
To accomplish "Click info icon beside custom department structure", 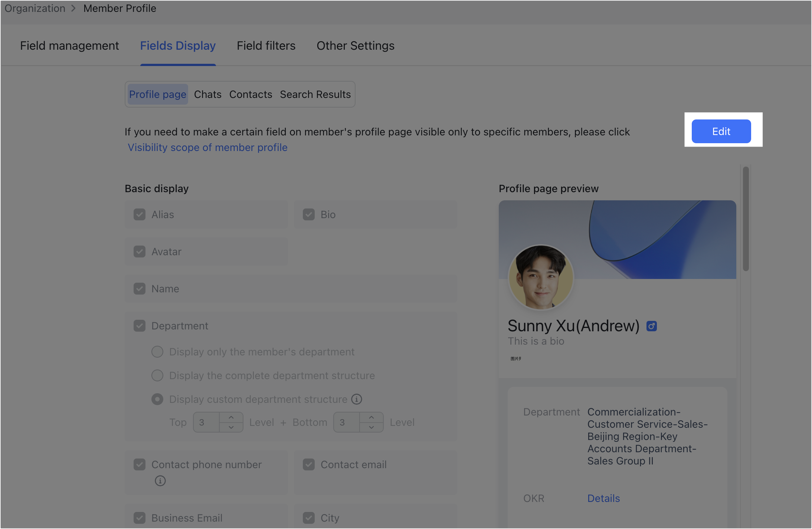I will point(357,399).
